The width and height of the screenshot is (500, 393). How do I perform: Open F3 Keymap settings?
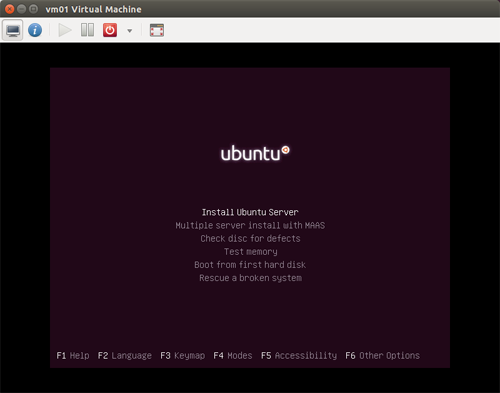183,356
